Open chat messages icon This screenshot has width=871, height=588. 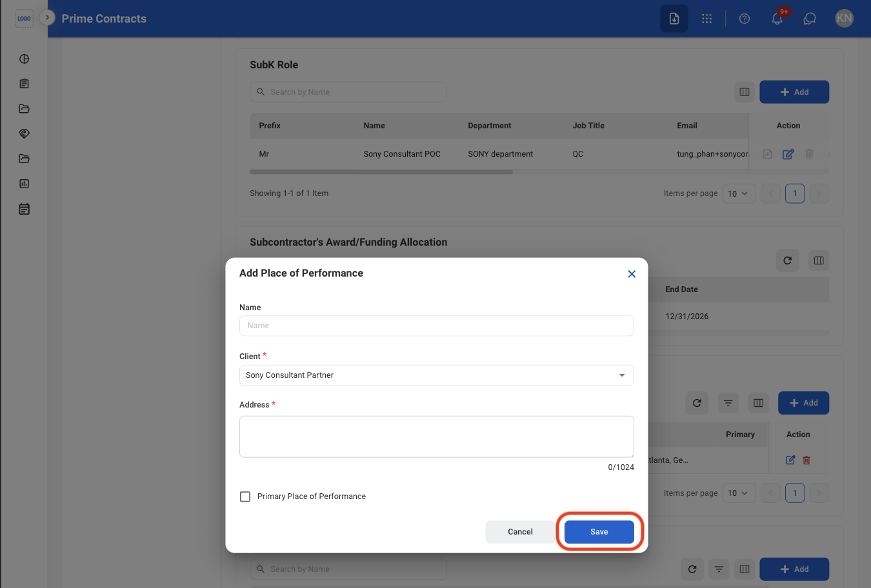(810, 19)
